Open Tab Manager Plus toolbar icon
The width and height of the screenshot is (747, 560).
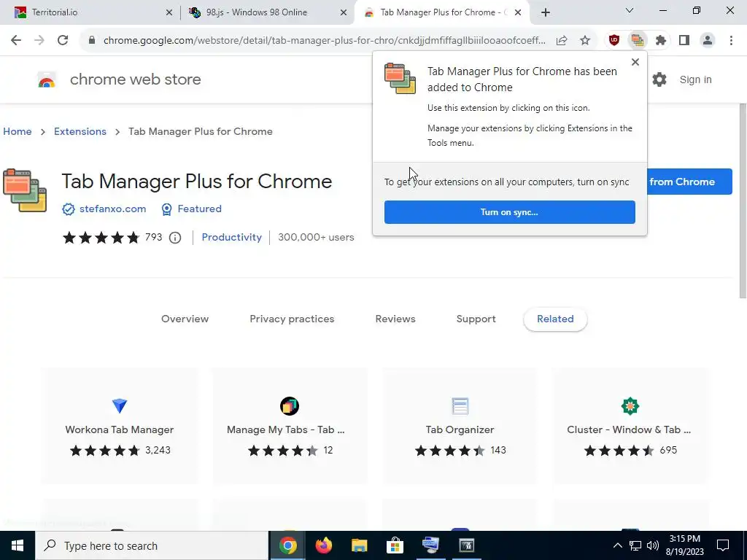[637, 41]
